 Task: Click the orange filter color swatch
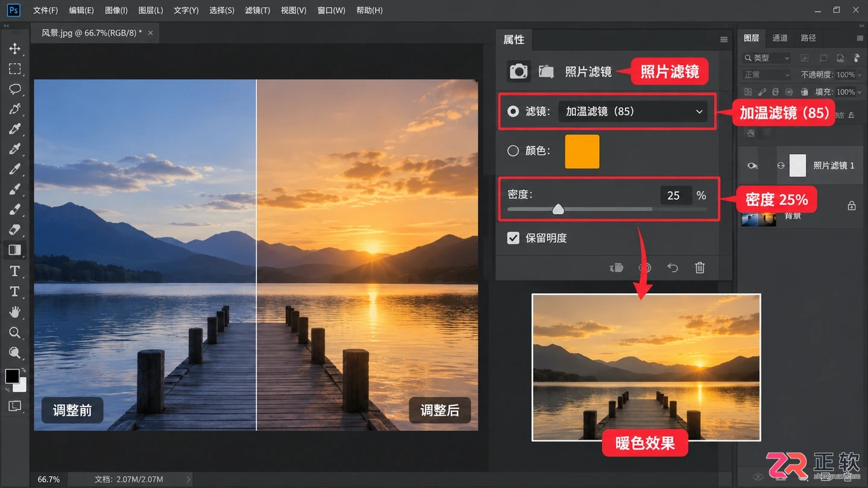582,151
